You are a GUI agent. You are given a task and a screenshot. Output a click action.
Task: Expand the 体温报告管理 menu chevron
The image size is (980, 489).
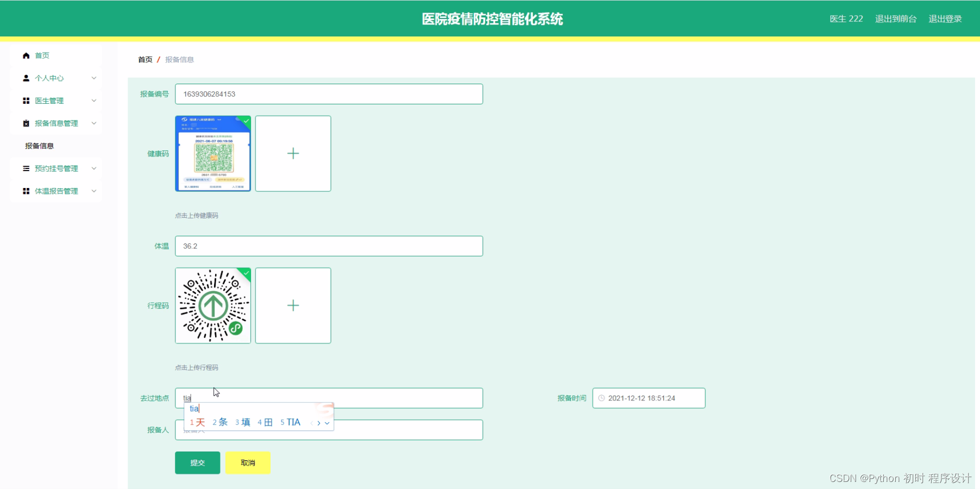coord(94,191)
